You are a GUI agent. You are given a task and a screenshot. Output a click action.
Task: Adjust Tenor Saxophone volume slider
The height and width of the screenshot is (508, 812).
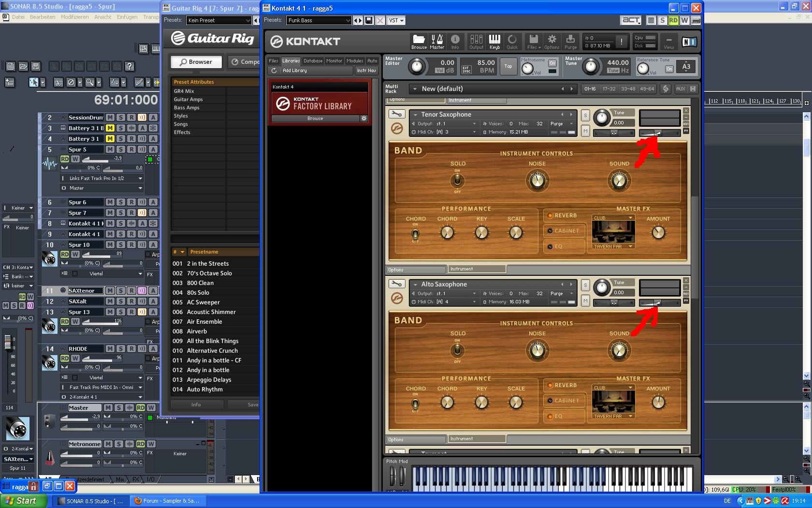coord(659,133)
